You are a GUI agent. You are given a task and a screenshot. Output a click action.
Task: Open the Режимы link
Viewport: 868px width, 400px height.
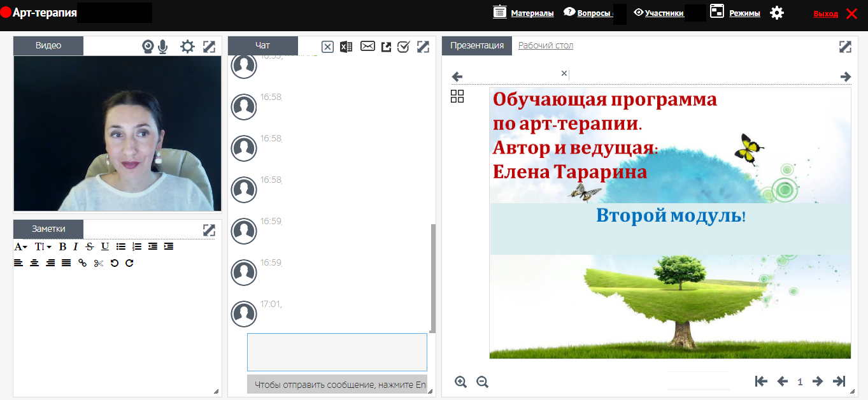(x=744, y=13)
